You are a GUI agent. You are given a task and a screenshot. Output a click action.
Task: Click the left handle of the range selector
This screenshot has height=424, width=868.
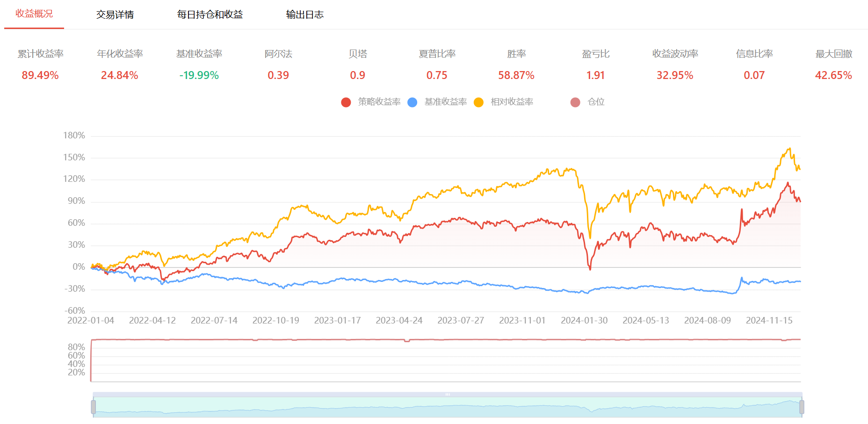coord(94,407)
